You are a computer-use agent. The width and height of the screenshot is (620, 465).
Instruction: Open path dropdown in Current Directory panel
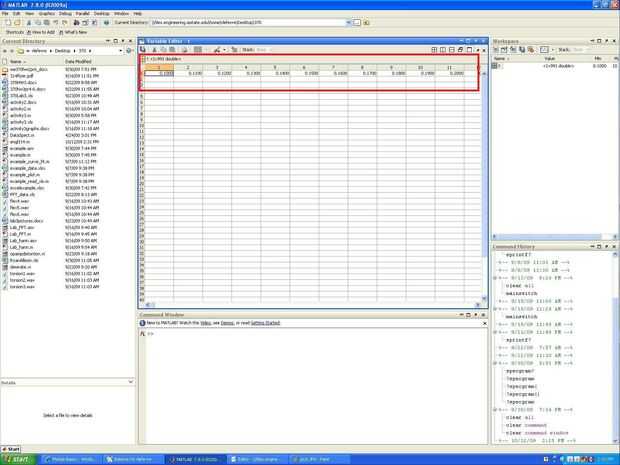point(121,51)
